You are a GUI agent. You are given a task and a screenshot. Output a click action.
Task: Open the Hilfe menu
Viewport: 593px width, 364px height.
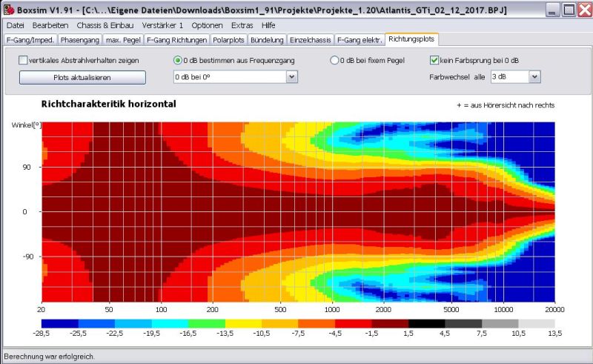(x=268, y=25)
